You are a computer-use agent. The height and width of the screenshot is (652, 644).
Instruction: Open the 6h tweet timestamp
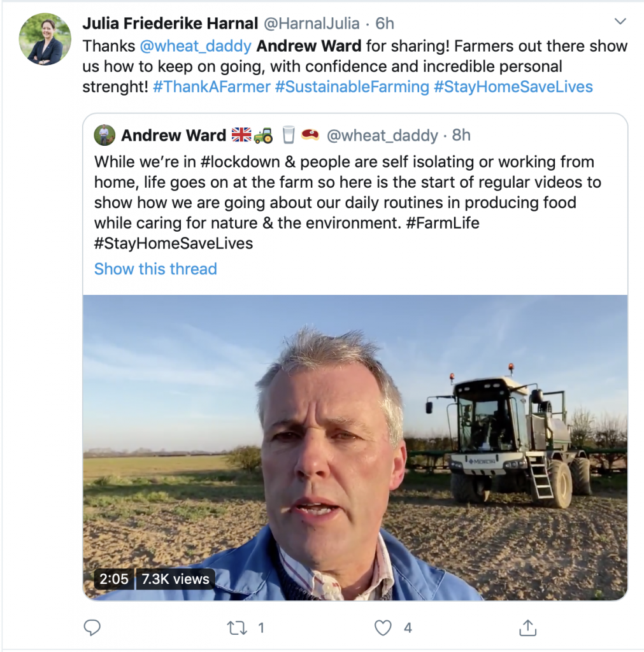385,24
